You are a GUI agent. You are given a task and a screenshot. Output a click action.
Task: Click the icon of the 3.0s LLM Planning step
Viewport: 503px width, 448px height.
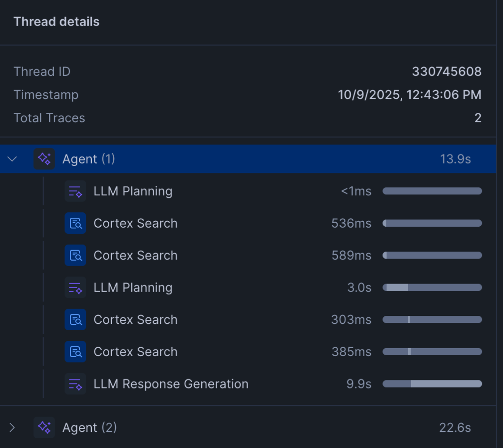tap(75, 288)
